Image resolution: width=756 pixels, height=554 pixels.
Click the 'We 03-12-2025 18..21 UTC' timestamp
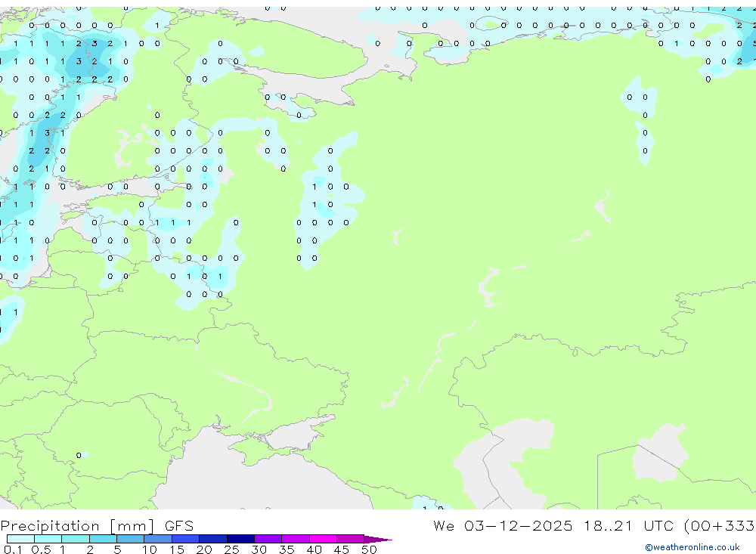click(x=553, y=525)
